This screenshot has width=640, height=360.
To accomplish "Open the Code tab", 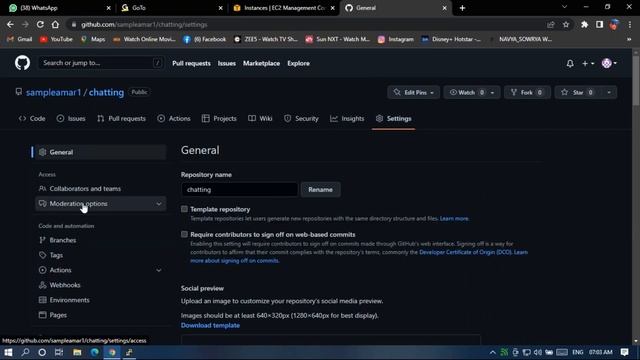I will click(x=32, y=118).
